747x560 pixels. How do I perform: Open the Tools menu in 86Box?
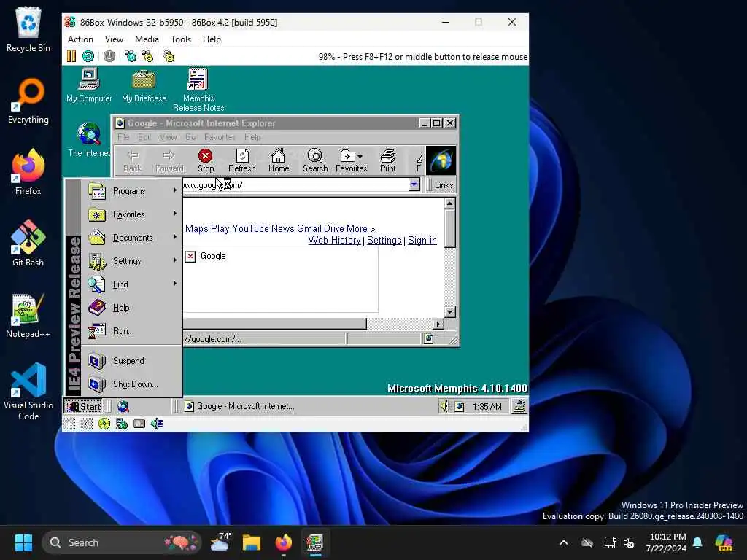tap(181, 39)
